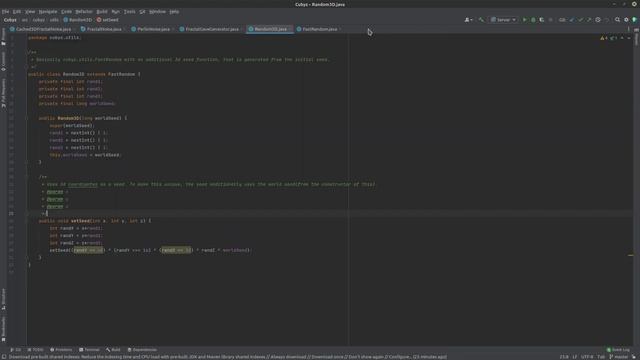The height and width of the screenshot is (360, 640).
Task: Click the Tab indent status widget
Action: tap(601, 357)
